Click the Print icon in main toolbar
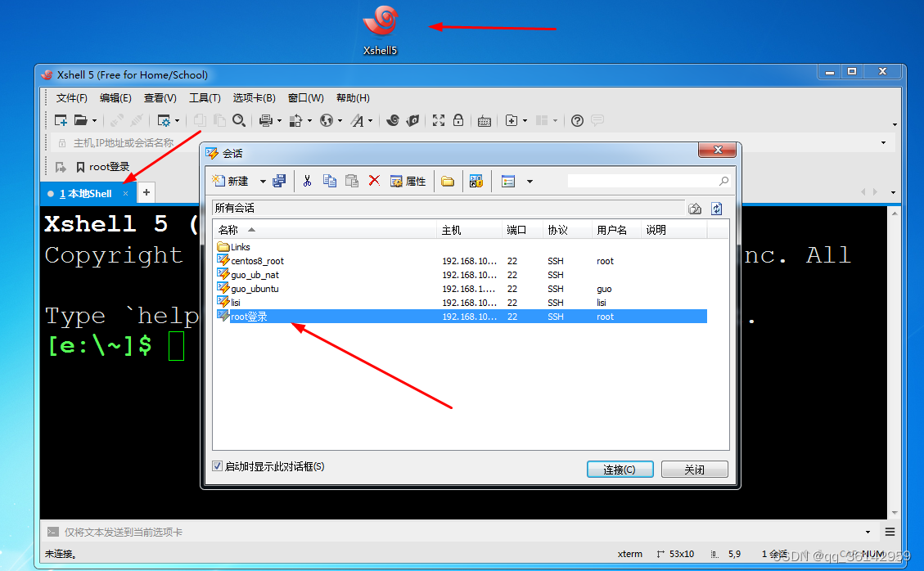Screen dimensions: 924x571 point(266,120)
